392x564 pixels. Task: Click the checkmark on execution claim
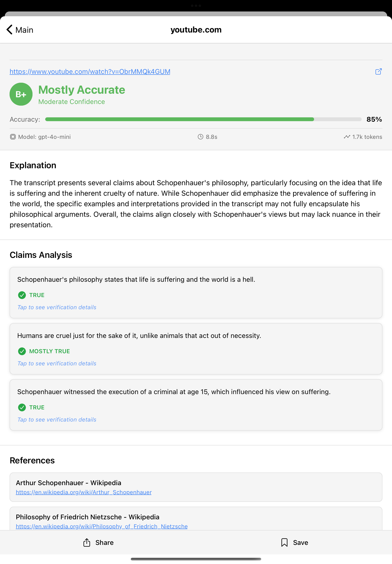click(x=22, y=407)
